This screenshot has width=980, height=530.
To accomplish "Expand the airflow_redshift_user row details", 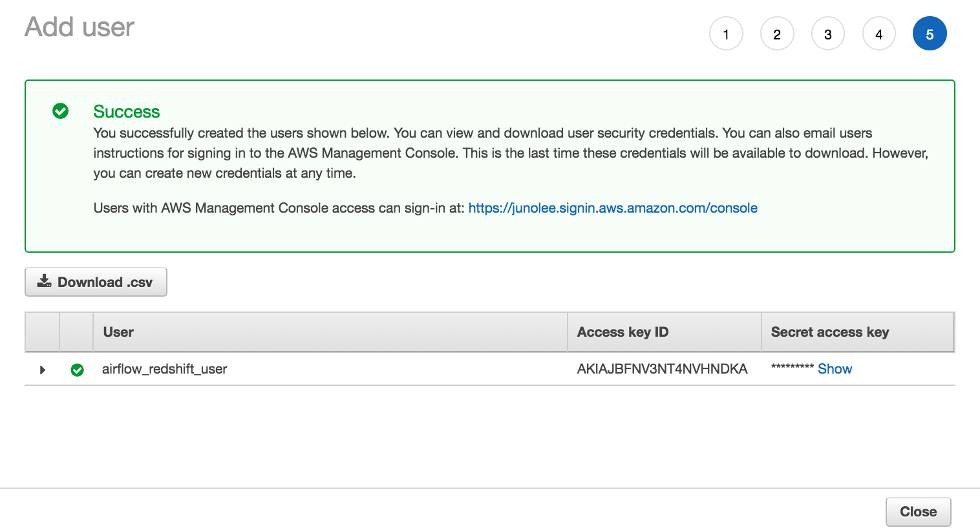I will click(42, 370).
